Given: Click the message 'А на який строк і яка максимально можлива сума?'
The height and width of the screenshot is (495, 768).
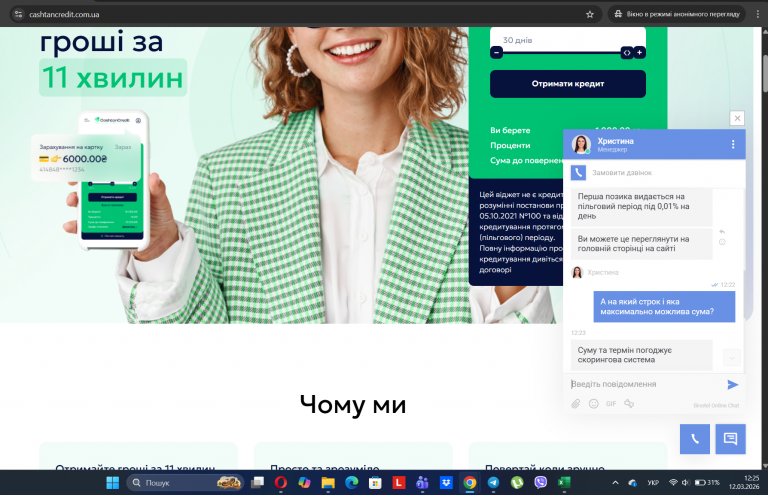Looking at the screenshot, I should (664, 307).
